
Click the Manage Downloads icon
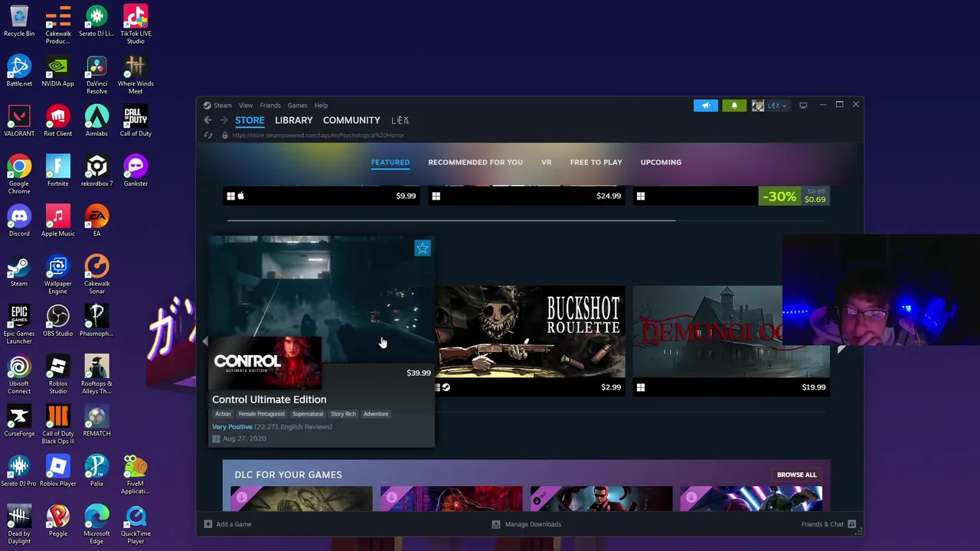495,524
